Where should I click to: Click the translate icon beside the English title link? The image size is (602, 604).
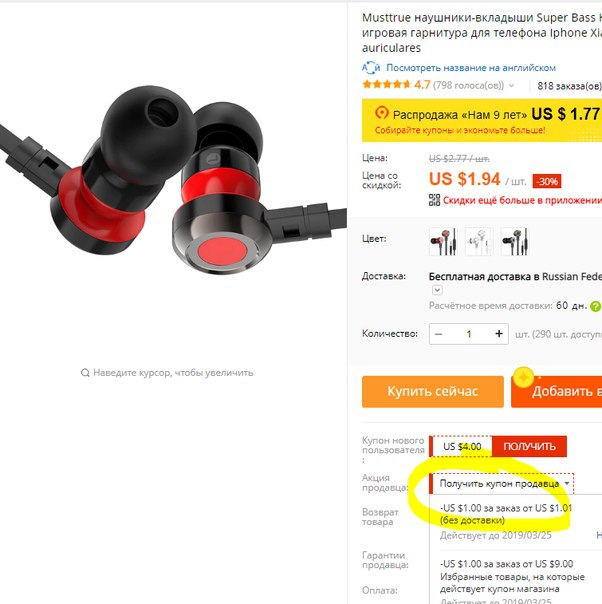tap(371, 68)
